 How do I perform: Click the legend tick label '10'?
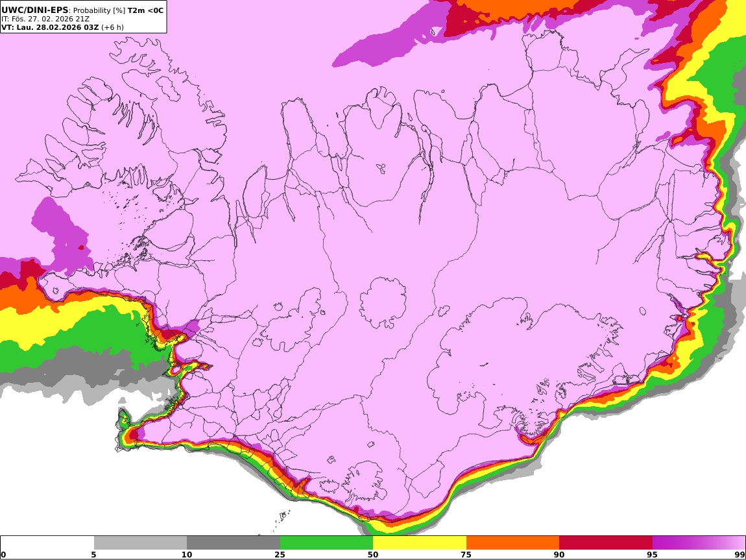(187, 554)
